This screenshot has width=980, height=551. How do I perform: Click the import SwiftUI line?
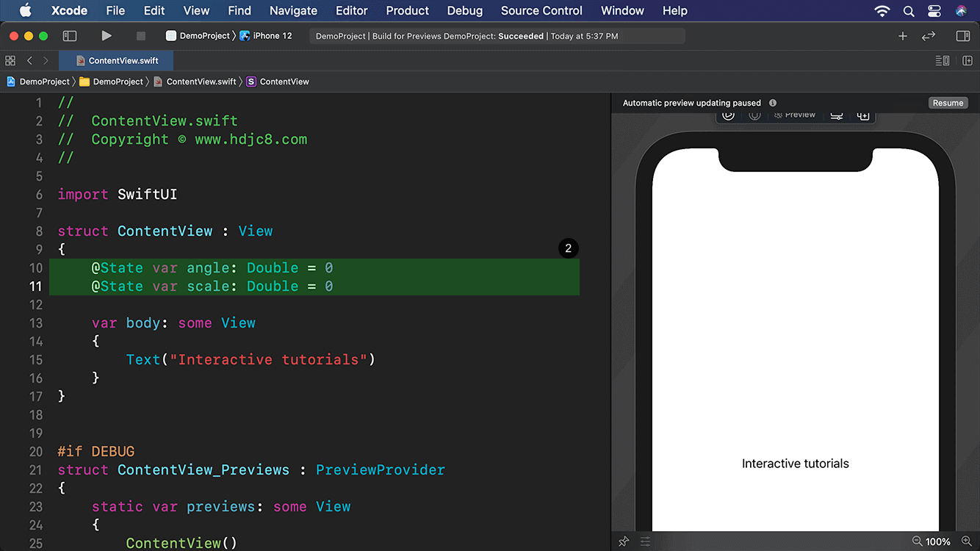coord(118,194)
